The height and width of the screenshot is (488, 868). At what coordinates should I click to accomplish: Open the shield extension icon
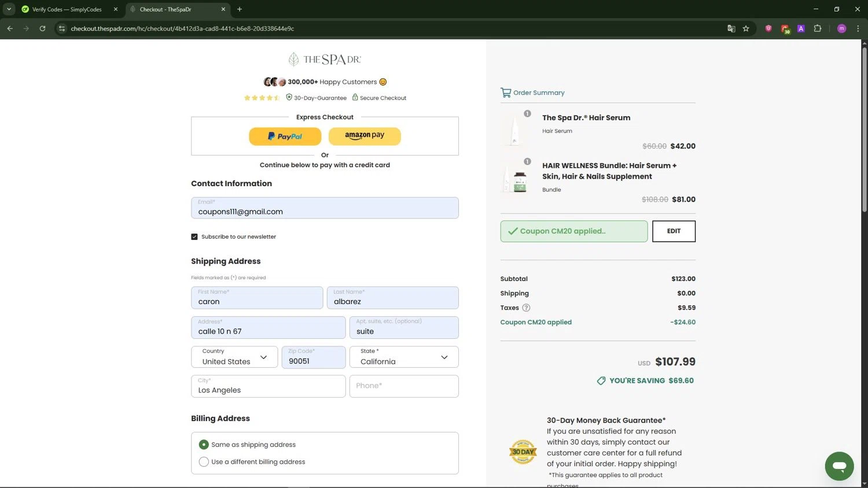(768, 28)
